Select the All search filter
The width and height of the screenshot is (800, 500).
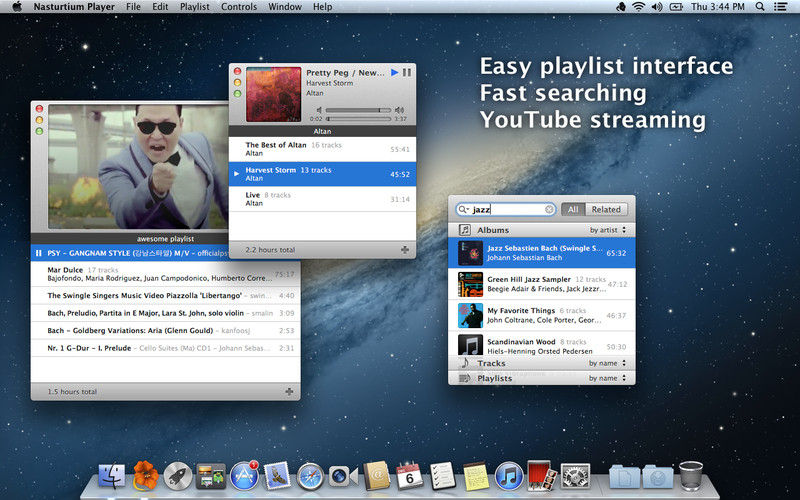[x=573, y=209]
